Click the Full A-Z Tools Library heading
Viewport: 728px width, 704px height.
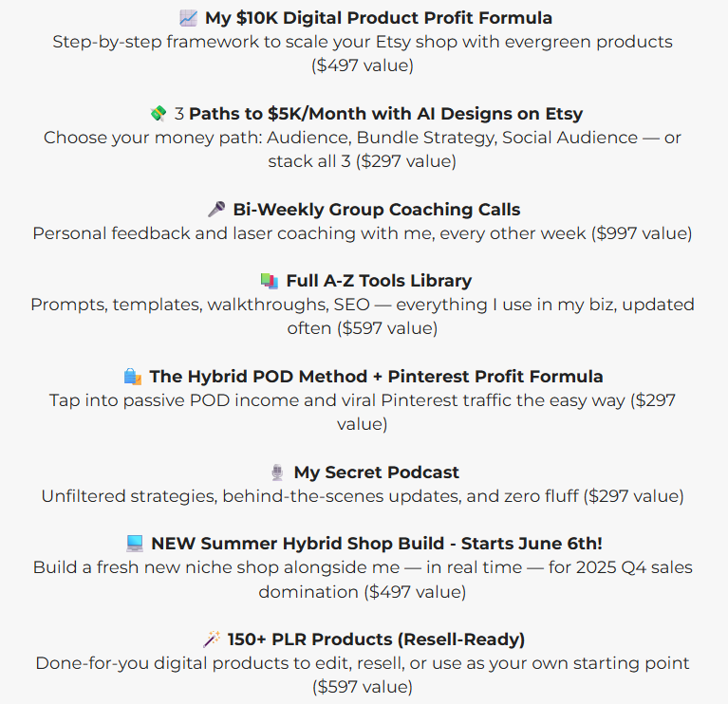coord(379,281)
